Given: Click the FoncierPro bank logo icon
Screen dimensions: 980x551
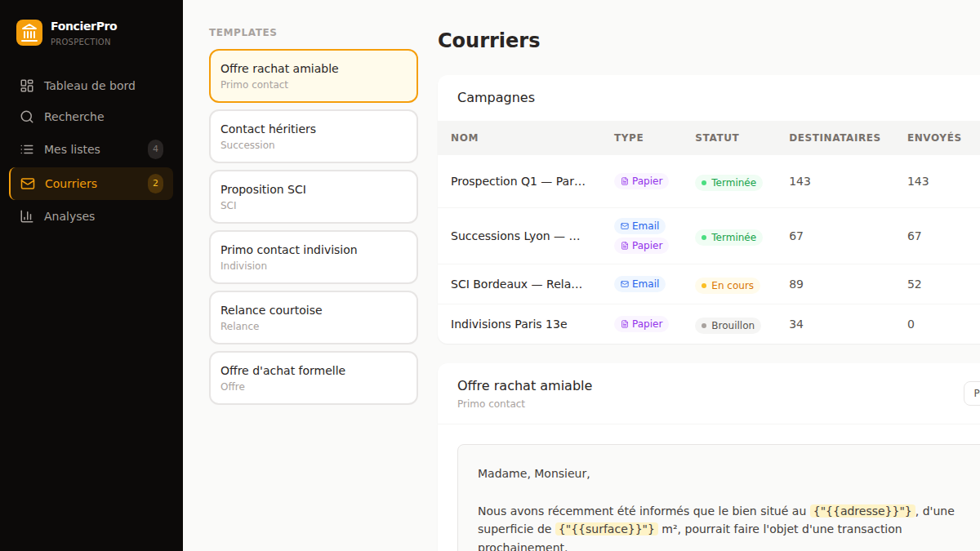Looking at the screenshot, I should [29, 33].
